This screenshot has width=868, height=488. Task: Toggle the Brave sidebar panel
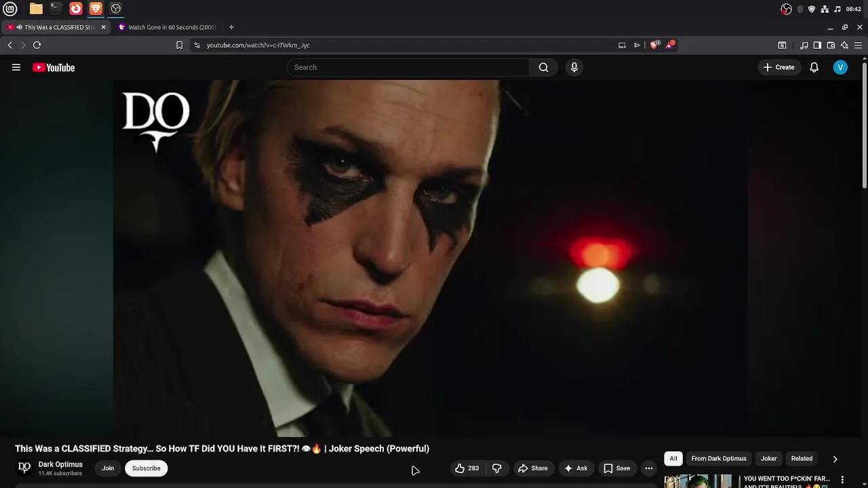click(817, 45)
